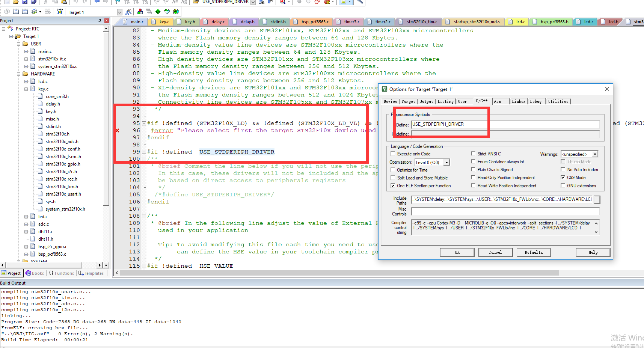Click green diamond Manage Run-Time Environment icon
Viewport: 644px width, 348px height.
click(x=158, y=12)
